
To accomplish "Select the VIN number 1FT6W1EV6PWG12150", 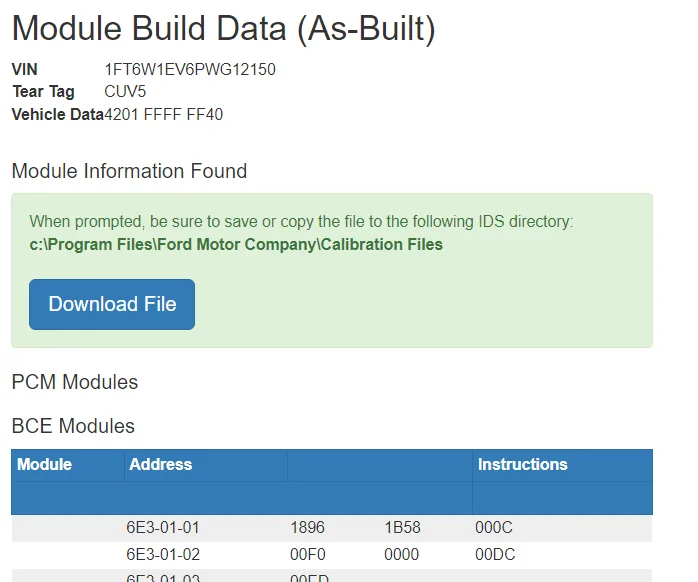I will pos(190,69).
